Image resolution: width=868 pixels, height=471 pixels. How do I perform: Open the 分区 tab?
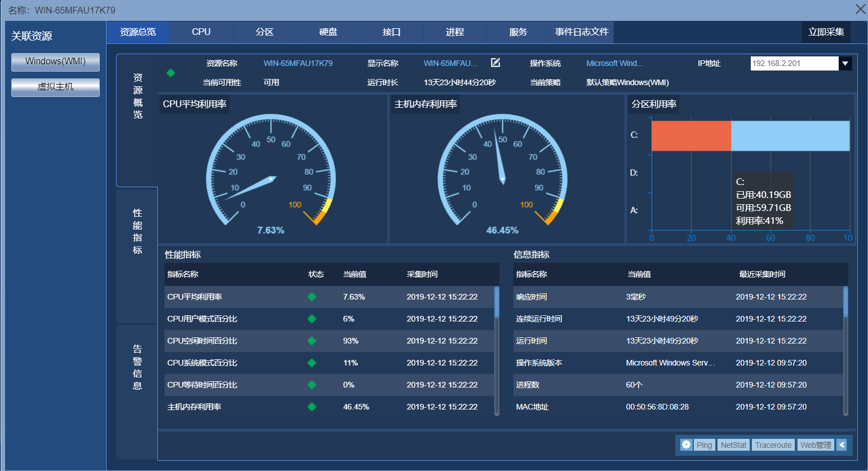pyautogui.click(x=264, y=32)
